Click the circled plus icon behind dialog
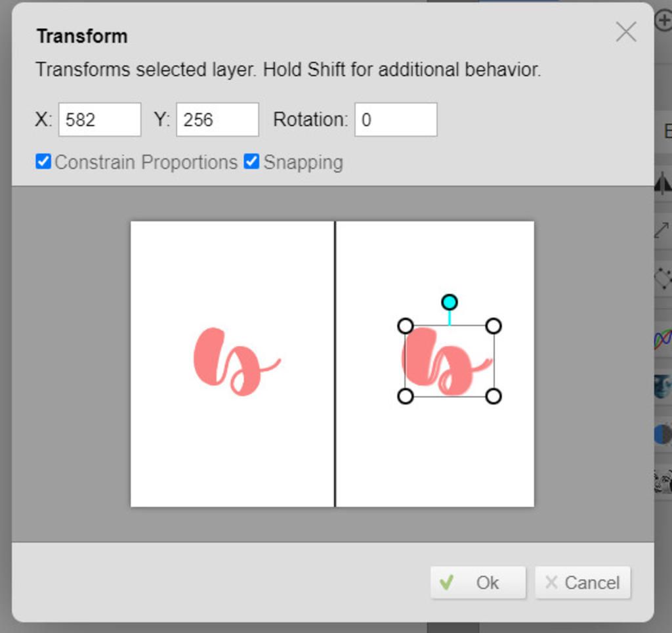Viewport: 672px width, 633px height. (x=663, y=20)
